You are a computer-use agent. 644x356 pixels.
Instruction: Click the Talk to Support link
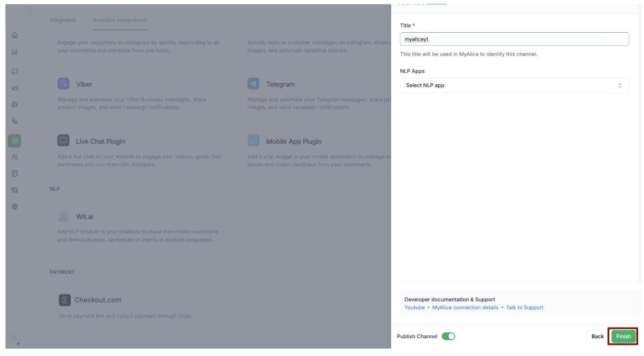pos(525,307)
